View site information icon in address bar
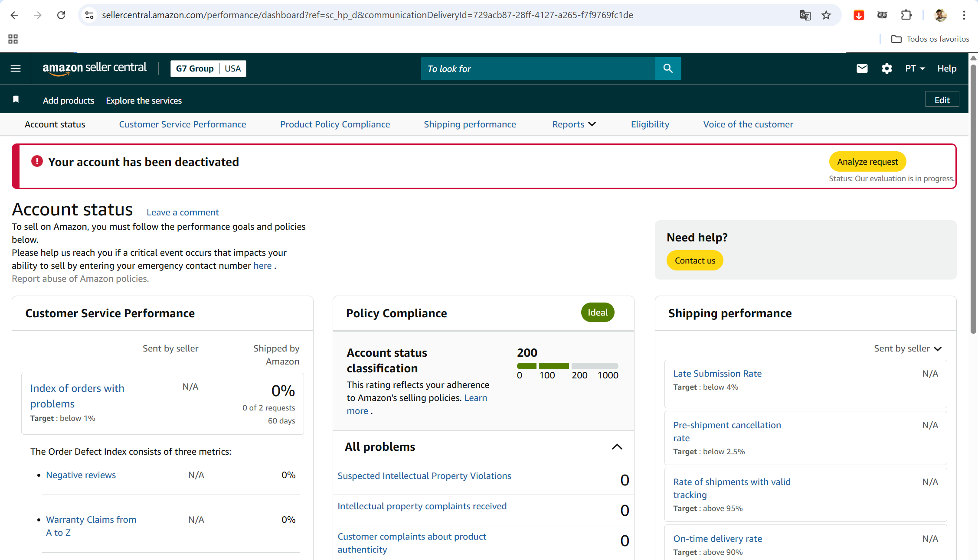Image resolution: width=978 pixels, height=560 pixels. [89, 15]
